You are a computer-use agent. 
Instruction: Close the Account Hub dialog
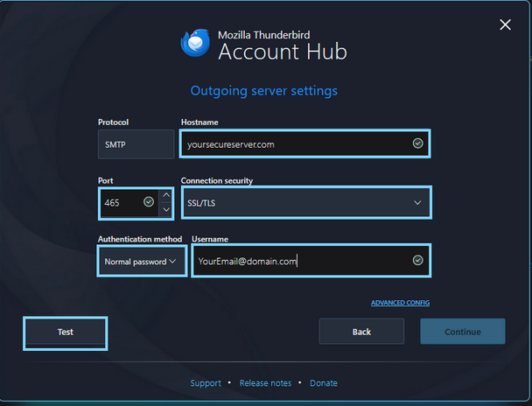[505, 24]
